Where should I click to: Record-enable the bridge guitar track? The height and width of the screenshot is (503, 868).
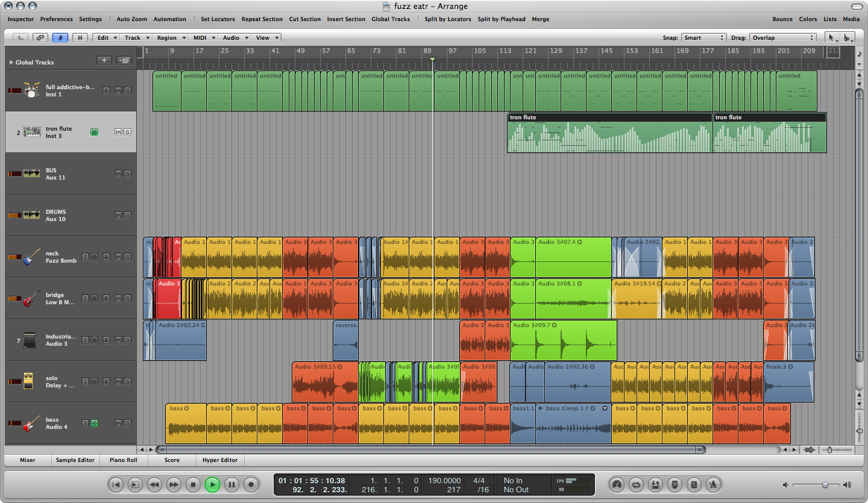pos(106,298)
